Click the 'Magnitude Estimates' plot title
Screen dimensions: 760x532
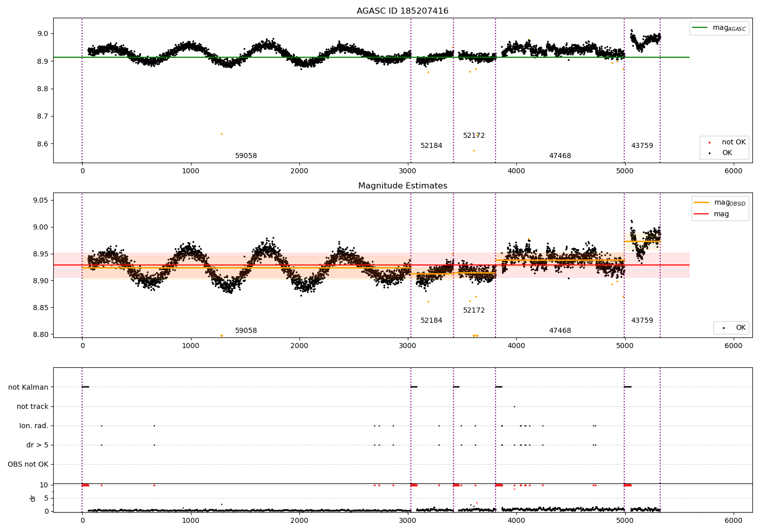click(x=402, y=186)
